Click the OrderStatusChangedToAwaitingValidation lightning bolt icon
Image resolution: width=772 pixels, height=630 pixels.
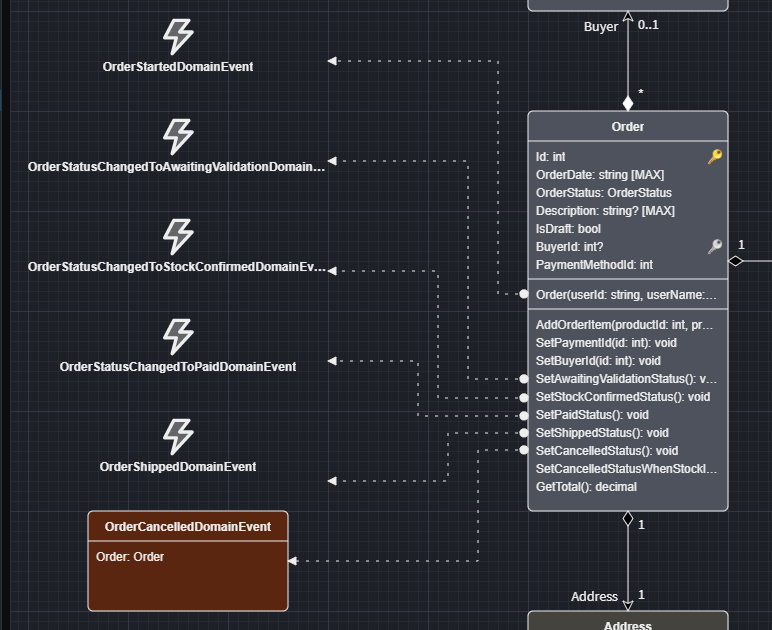click(178, 136)
